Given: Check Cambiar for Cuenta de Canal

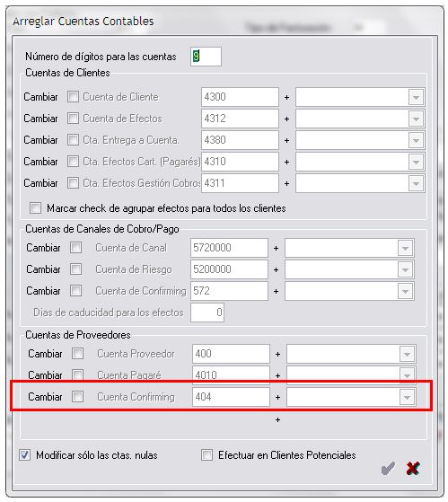Looking at the screenshot, I should pyautogui.click(x=75, y=248).
